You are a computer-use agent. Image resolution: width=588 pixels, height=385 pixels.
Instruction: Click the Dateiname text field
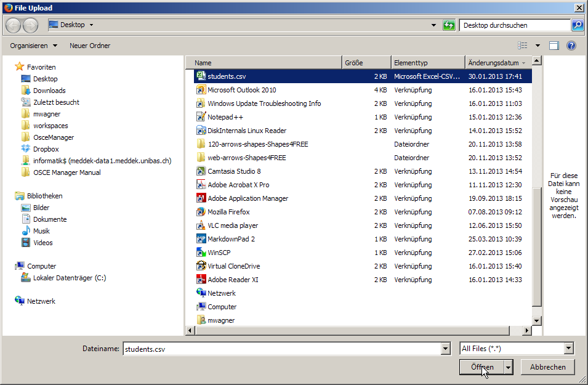[283, 349]
